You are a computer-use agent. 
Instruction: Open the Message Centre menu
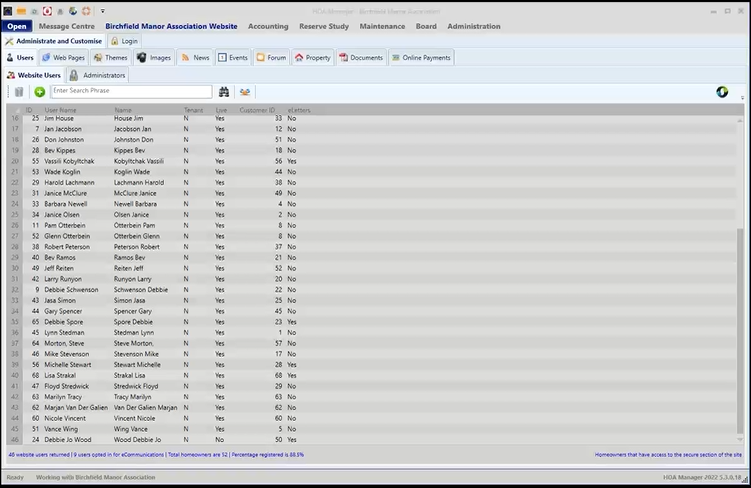[x=67, y=26]
